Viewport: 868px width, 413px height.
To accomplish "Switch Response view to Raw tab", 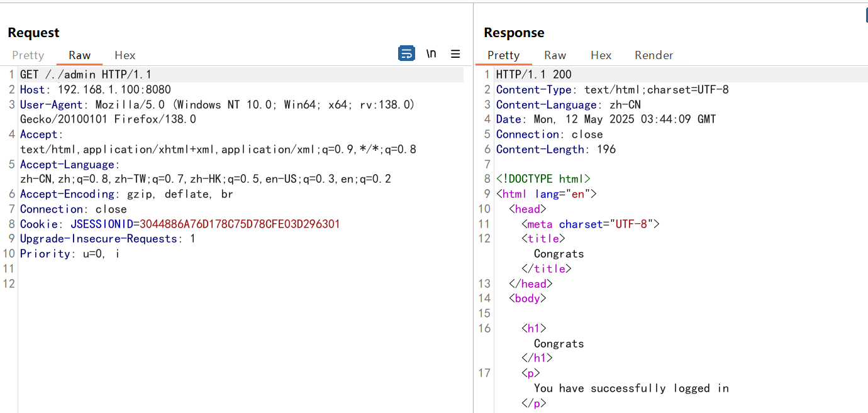I will coord(555,55).
